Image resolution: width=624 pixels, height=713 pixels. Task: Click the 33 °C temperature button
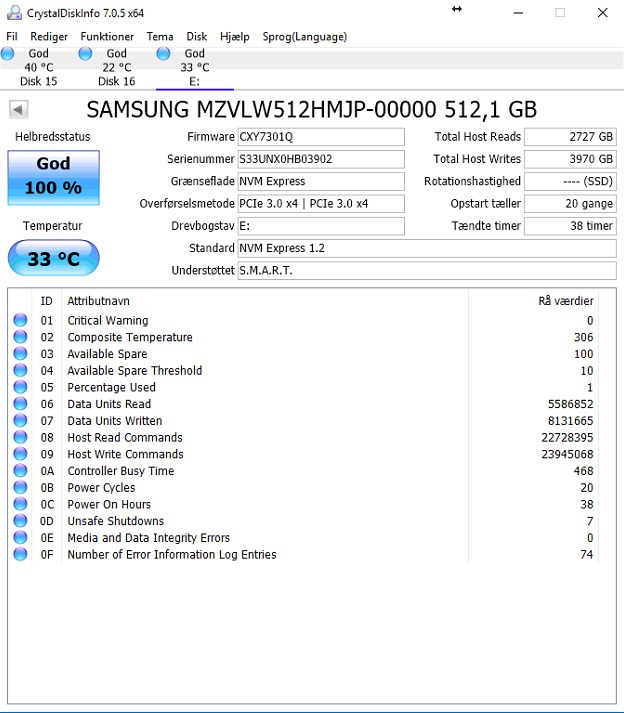click(x=54, y=258)
